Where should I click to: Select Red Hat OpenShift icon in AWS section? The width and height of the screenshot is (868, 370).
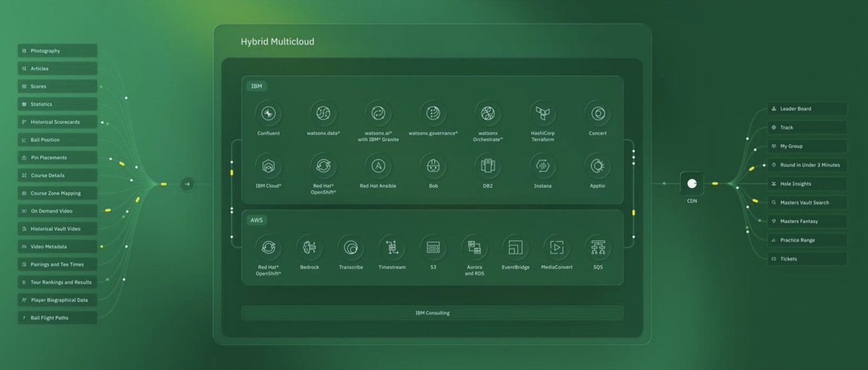click(x=268, y=247)
